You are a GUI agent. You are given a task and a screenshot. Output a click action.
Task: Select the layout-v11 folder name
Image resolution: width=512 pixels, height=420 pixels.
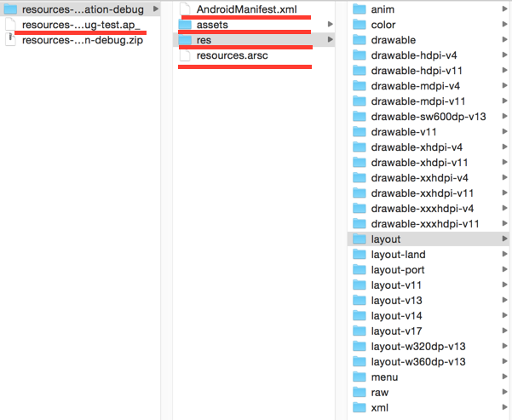(x=396, y=285)
